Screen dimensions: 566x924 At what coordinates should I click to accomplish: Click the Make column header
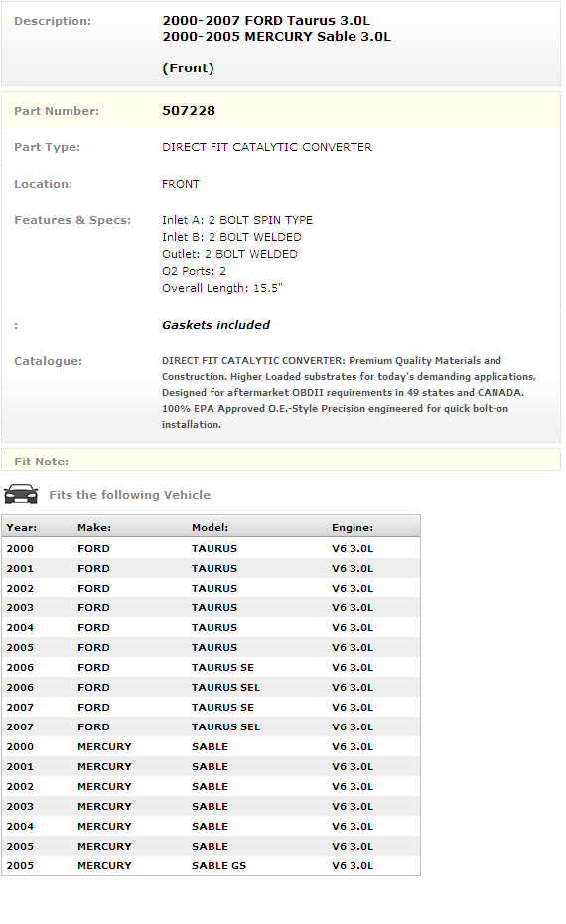click(94, 527)
